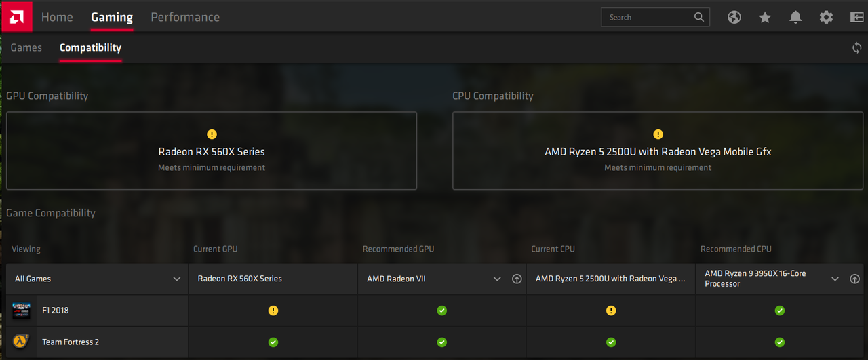The height and width of the screenshot is (360, 868).
Task: Click the F1 2018 game name
Action: (x=56, y=311)
